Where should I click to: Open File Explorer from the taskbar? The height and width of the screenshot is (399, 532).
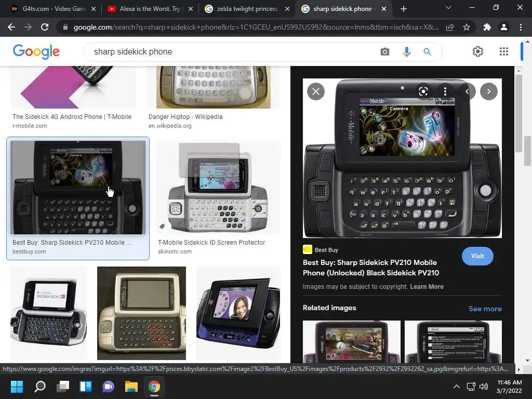(x=131, y=387)
